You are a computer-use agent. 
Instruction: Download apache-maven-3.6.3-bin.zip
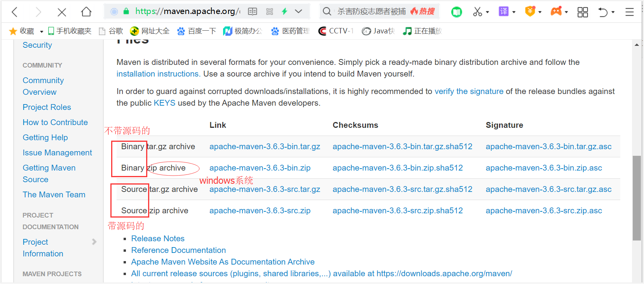pos(260,168)
